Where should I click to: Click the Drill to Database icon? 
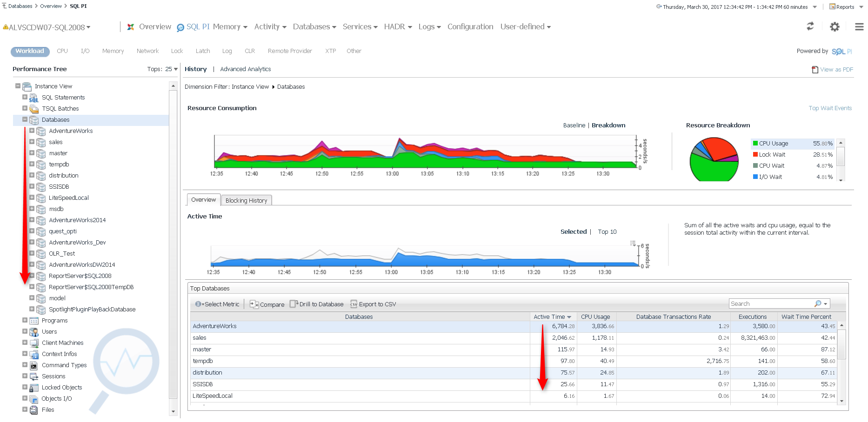[294, 304]
